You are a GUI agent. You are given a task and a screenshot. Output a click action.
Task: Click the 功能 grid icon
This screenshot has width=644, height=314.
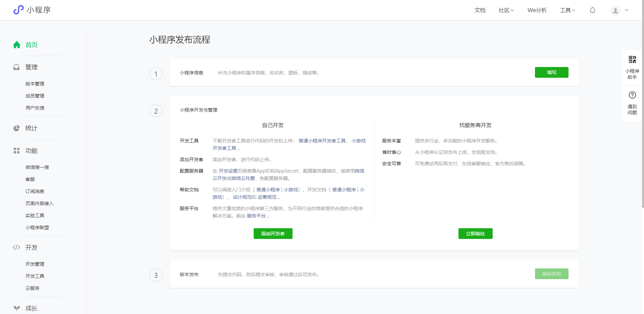point(17,151)
